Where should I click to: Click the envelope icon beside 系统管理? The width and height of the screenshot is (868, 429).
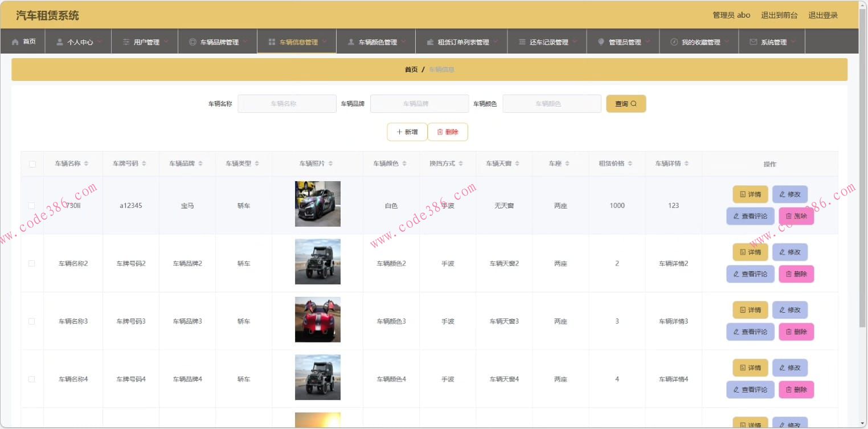pos(752,40)
